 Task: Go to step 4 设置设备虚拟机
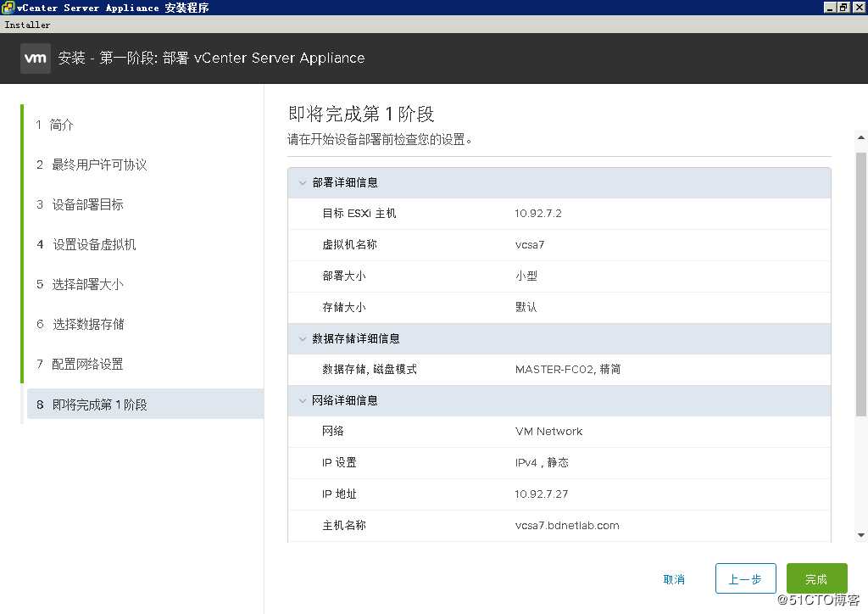(86, 245)
